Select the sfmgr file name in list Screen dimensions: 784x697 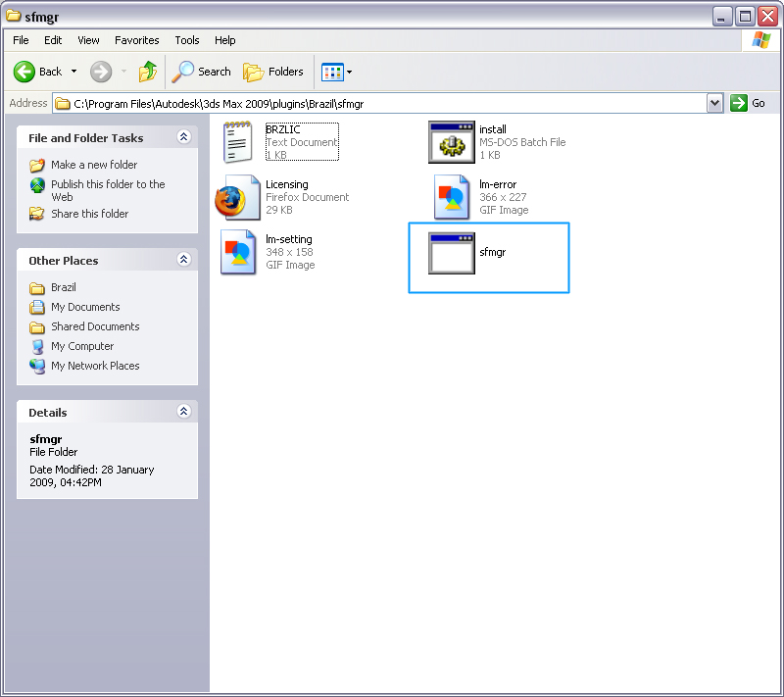coord(493,252)
